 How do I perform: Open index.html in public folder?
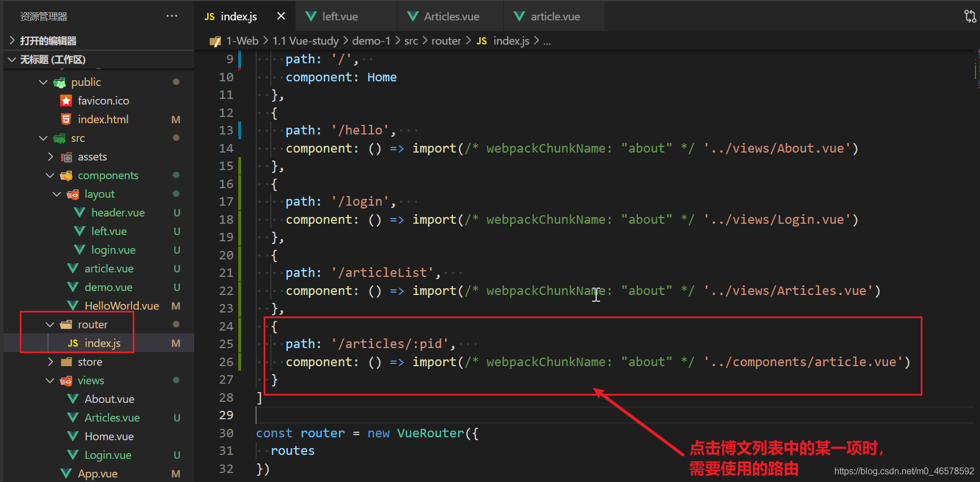(x=103, y=120)
